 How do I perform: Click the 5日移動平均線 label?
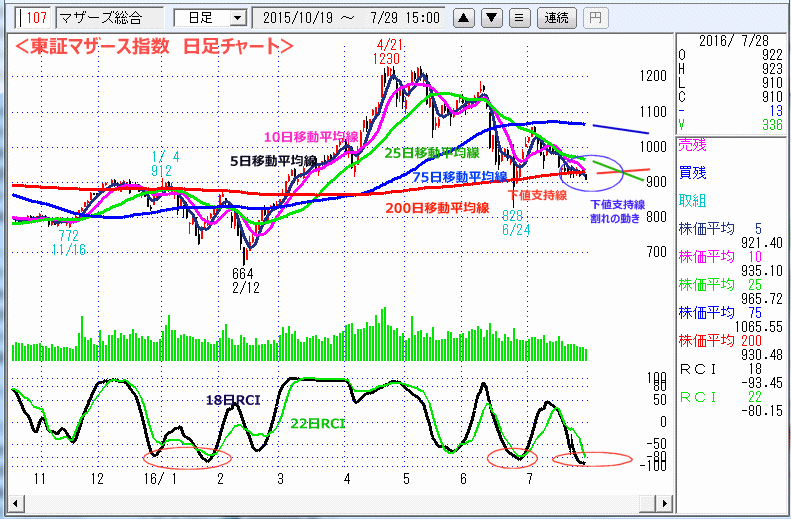click(273, 161)
